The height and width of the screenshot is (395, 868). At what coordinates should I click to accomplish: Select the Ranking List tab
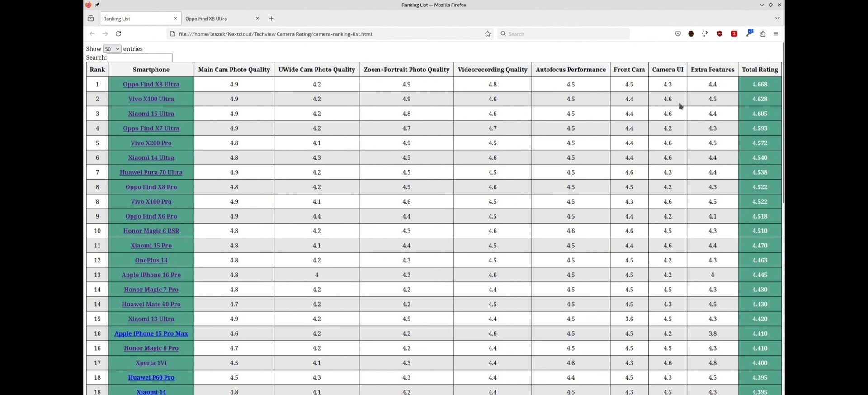coord(136,19)
